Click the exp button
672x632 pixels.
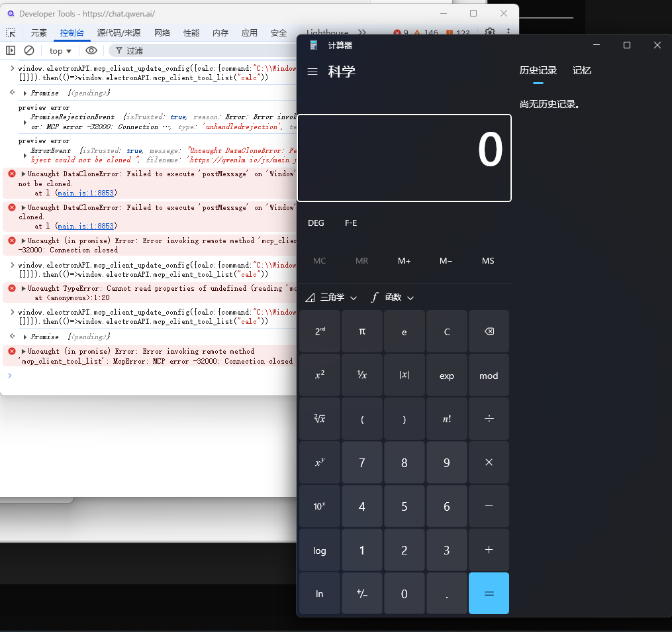(447, 375)
